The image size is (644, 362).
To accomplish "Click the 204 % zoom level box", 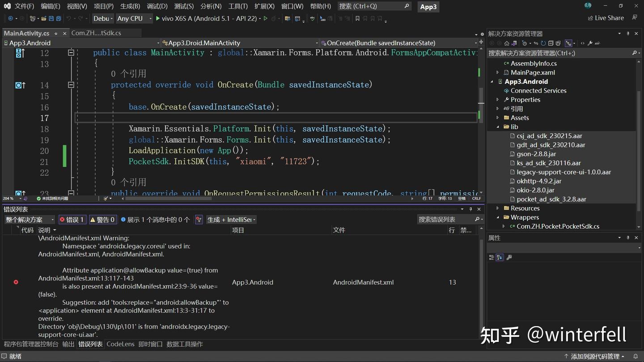I will point(11,198).
